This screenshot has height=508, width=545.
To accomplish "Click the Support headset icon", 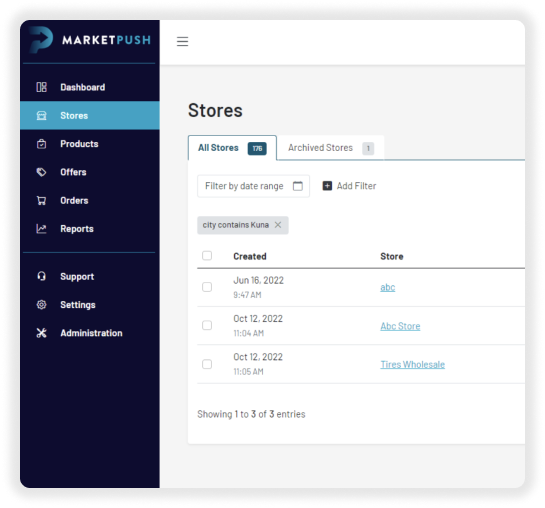I will pyautogui.click(x=41, y=276).
